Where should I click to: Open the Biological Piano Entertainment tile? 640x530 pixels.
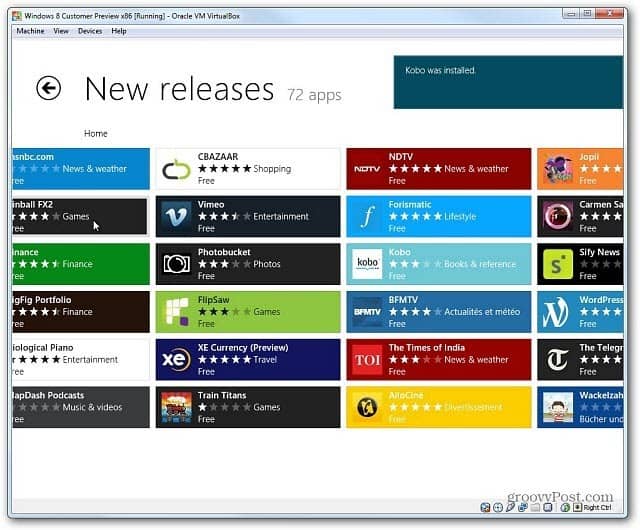click(81, 360)
